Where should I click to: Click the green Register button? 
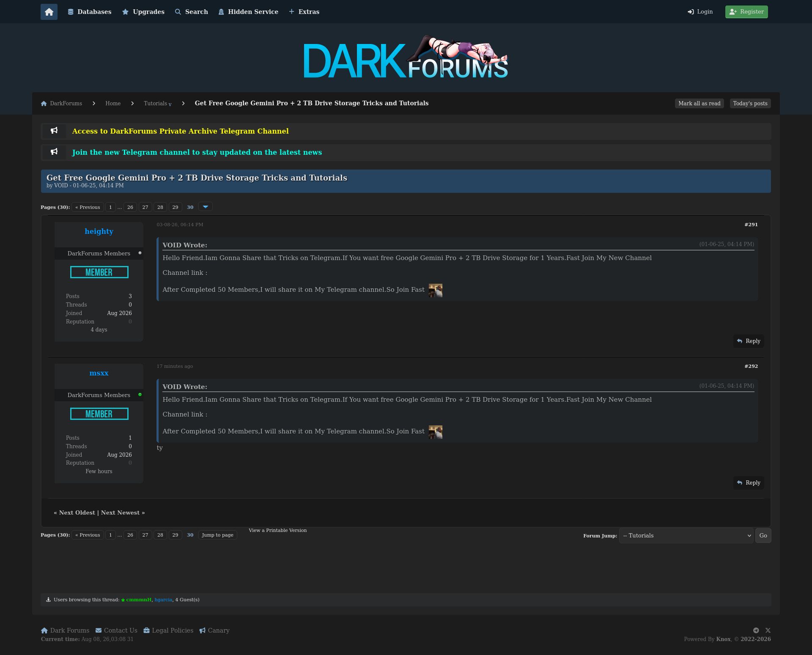[x=746, y=12]
